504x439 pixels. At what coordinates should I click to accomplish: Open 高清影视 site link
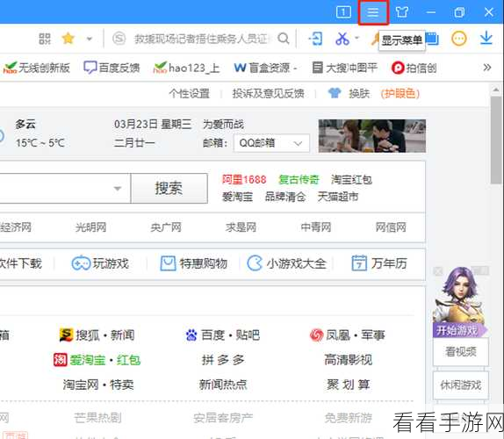[x=348, y=360]
